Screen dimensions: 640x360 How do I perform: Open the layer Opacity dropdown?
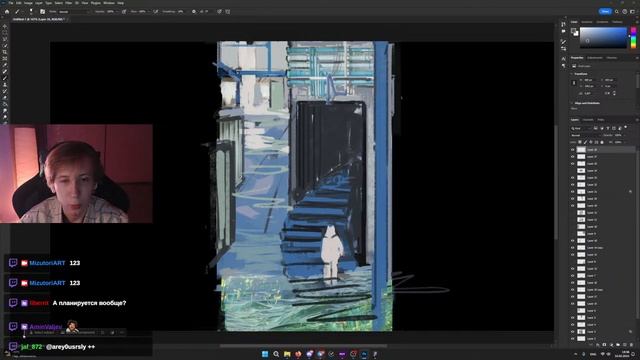tap(625, 135)
